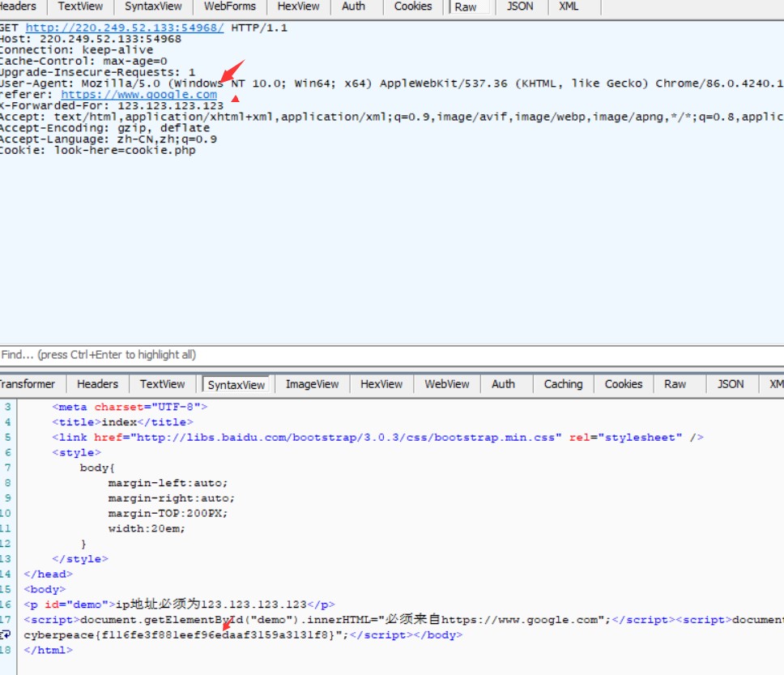
Task: Open request SyntaxView tab
Action: pyautogui.click(x=153, y=6)
